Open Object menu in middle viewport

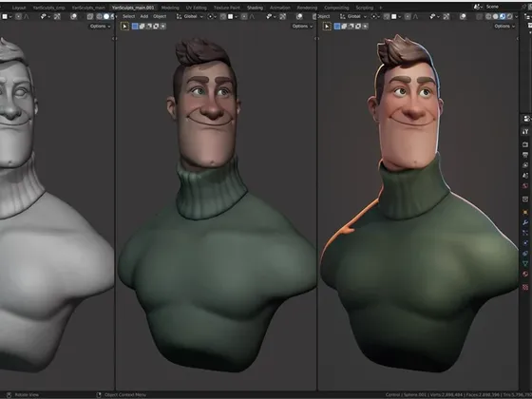tap(160, 16)
